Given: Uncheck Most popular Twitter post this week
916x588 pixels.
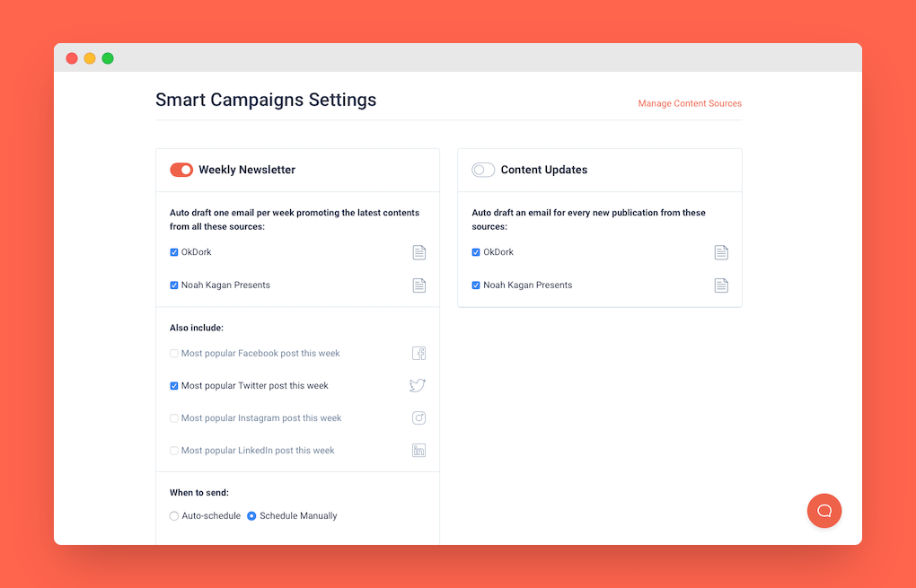Looking at the screenshot, I should (174, 386).
